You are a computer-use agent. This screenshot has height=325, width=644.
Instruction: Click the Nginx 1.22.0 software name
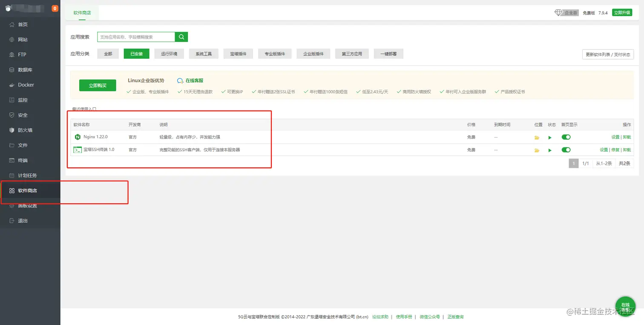[x=95, y=137]
